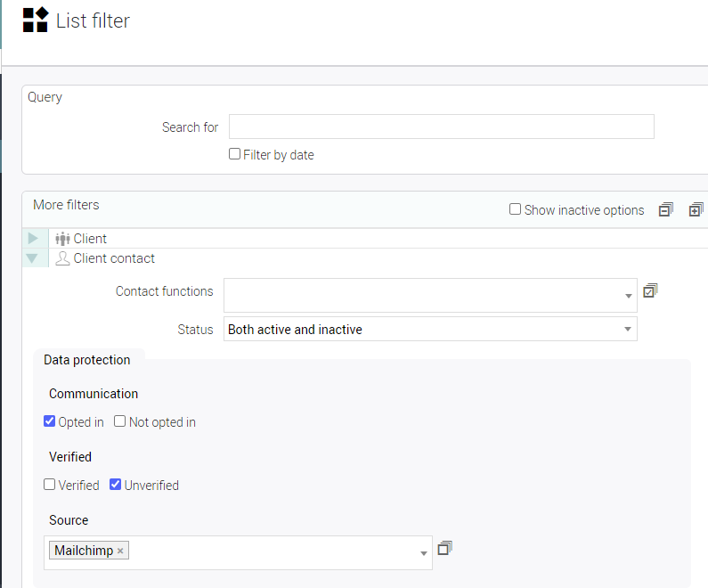Click the collapse all filters icon
This screenshot has width=708, height=588.
[665, 210]
